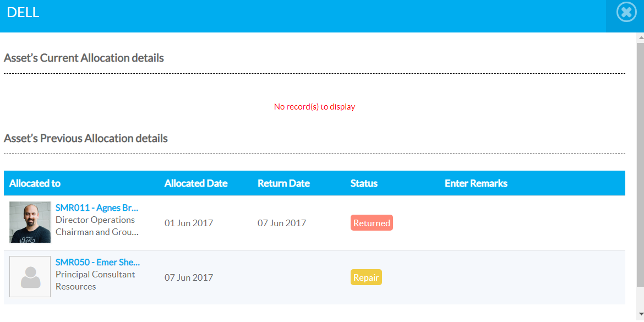Click the scrollbar down arrow
Viewport: 644px width, 322px height.
(x=640, y=314)
